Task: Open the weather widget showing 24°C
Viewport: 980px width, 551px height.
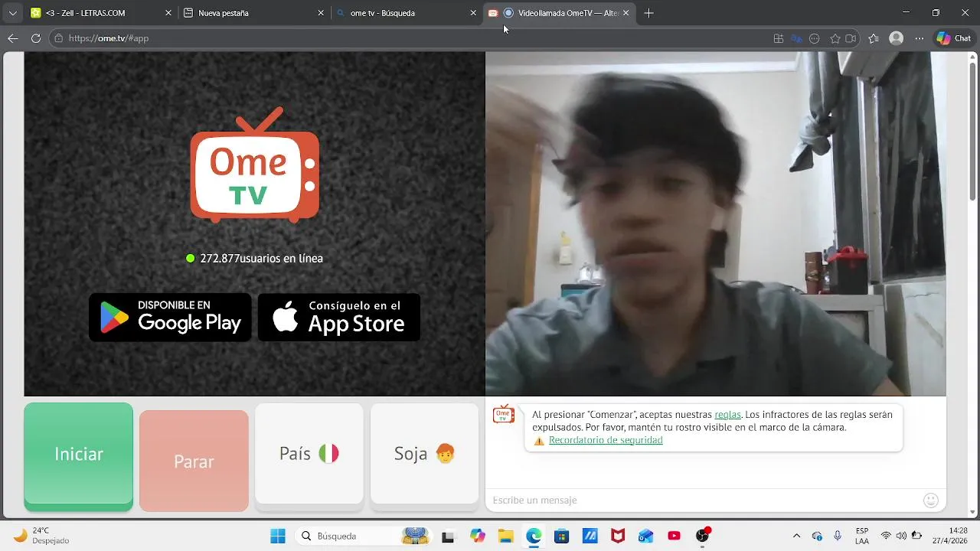Action: 41,536
